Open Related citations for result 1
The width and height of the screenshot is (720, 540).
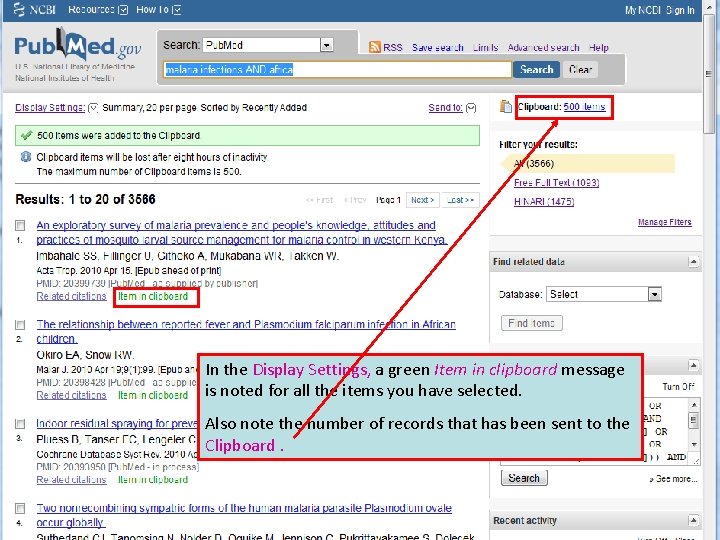[72, 296]
